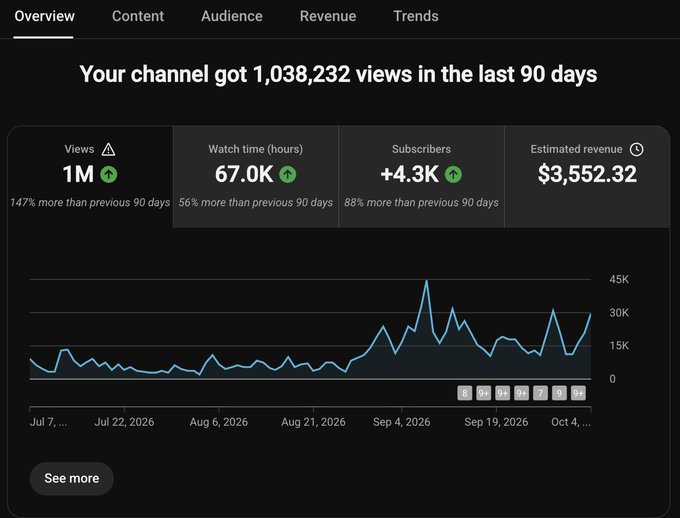
Task: Click the video marker badge labeled 8
Action: 464,393
